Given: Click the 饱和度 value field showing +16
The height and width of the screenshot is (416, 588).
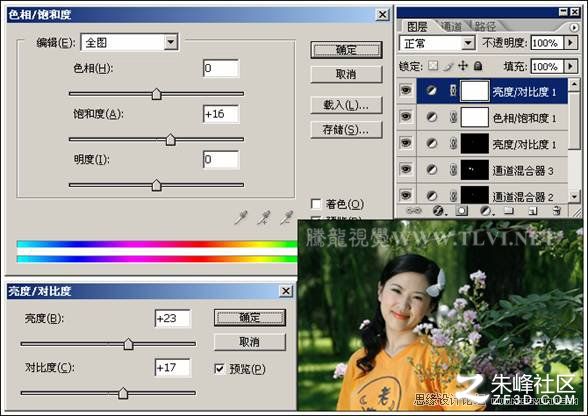Looking at the screenshot, I should coord(221,114).
